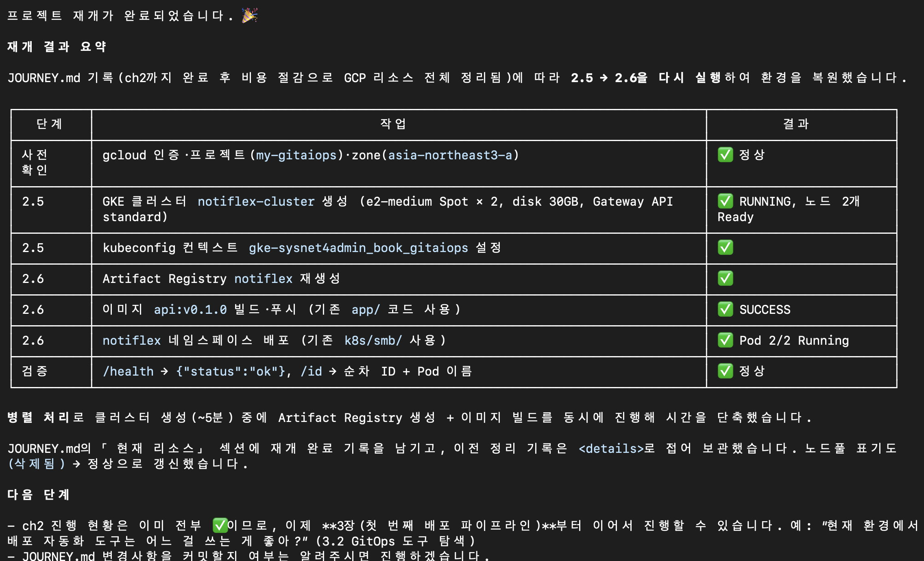924x561 pixels.
Task: Click gke-sysnet4admin_book_gitaiops context name
Action: click(x=358, y=248)
